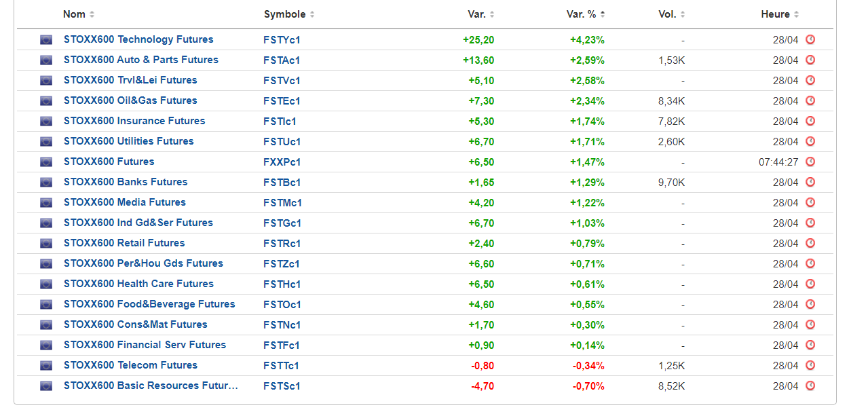
Task: Select the FSTUc1 symbol cell
Action: [282, 141]
